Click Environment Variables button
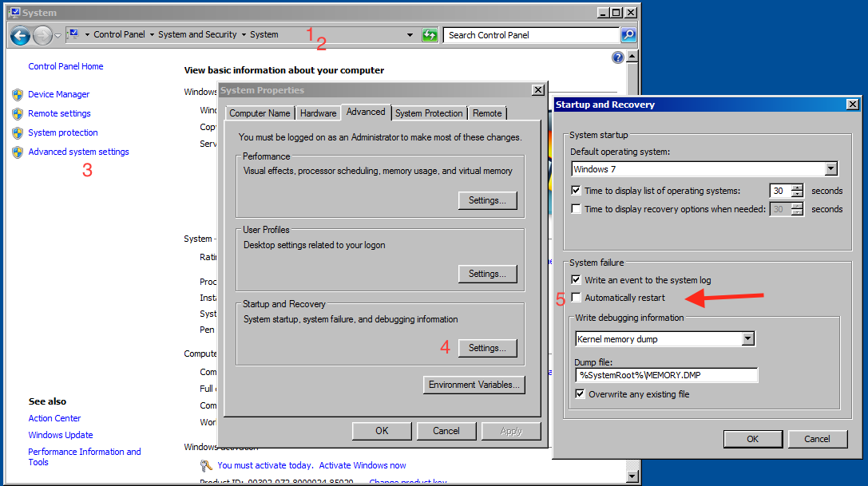 pos(474,385)
